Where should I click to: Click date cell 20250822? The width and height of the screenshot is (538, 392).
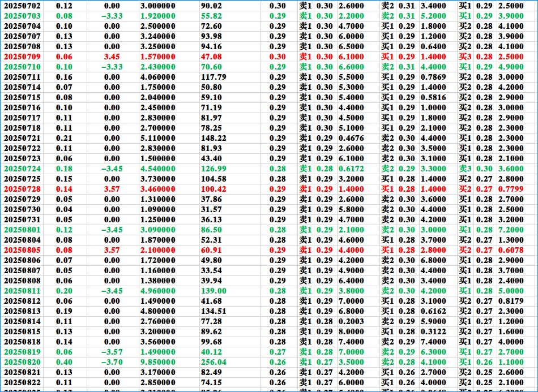coord(22,382)
